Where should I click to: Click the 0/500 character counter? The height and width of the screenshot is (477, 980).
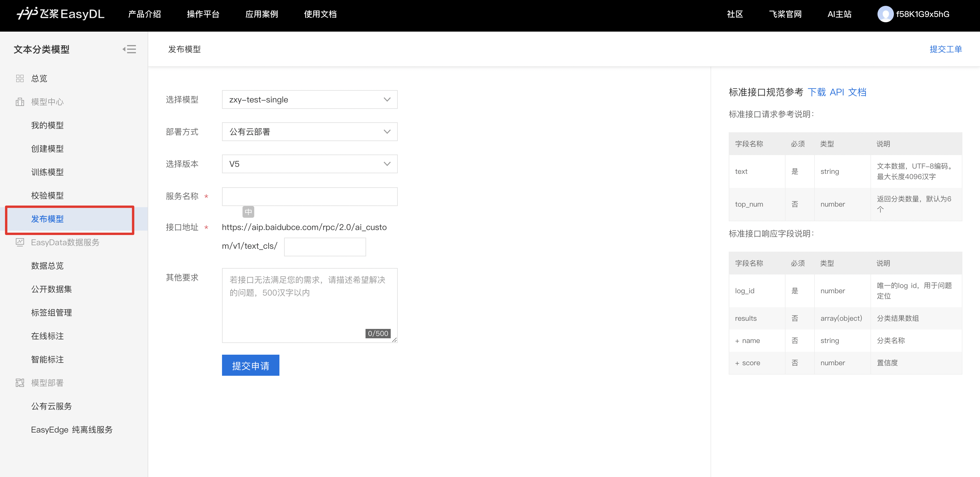pos(378,333)
